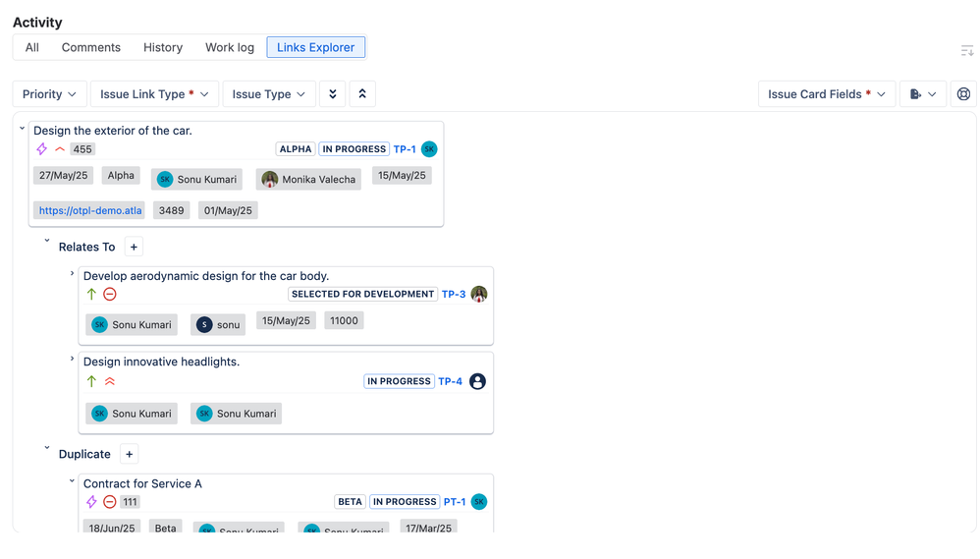The height and width of the screenshot is (559, 980).
Task: Select the Links Explorer tab
Action: 315,47
